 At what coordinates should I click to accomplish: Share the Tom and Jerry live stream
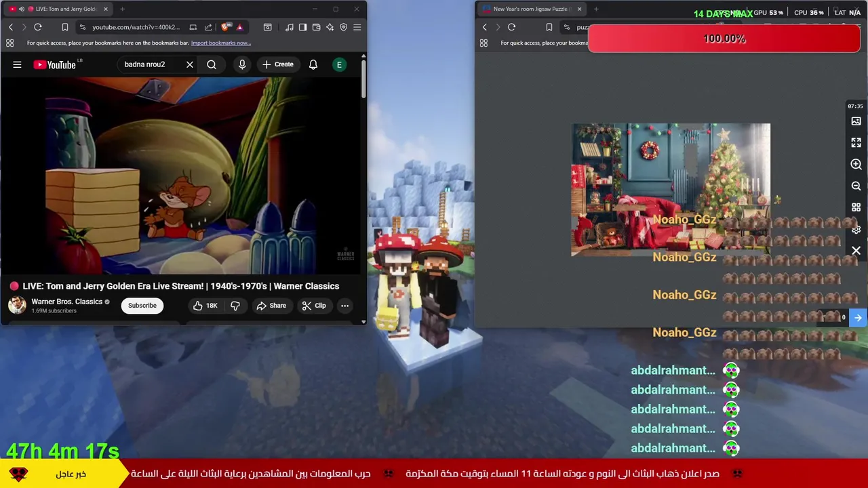(271, 306)
